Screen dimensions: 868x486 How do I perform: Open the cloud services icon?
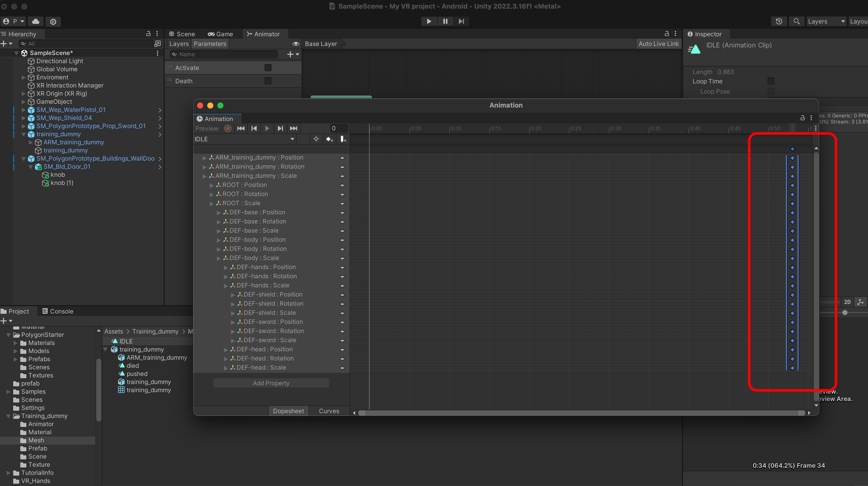[x=36, y=21]
